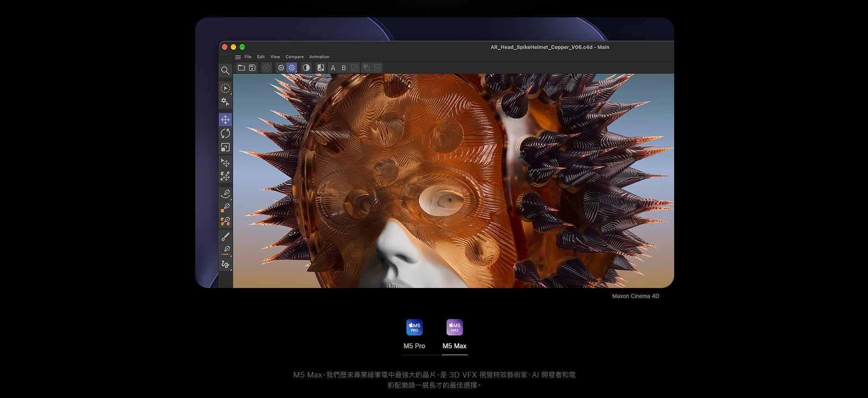Open the View menu
This screenshot has height=398, width=868.
click(275, 57)
